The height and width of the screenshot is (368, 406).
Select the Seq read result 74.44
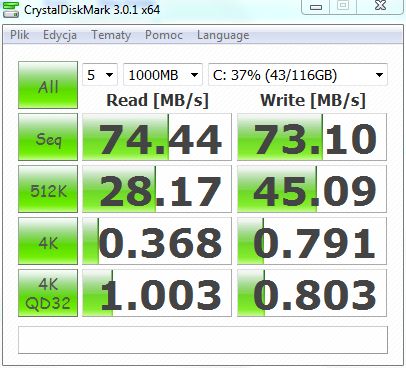(x=157, y=137)
